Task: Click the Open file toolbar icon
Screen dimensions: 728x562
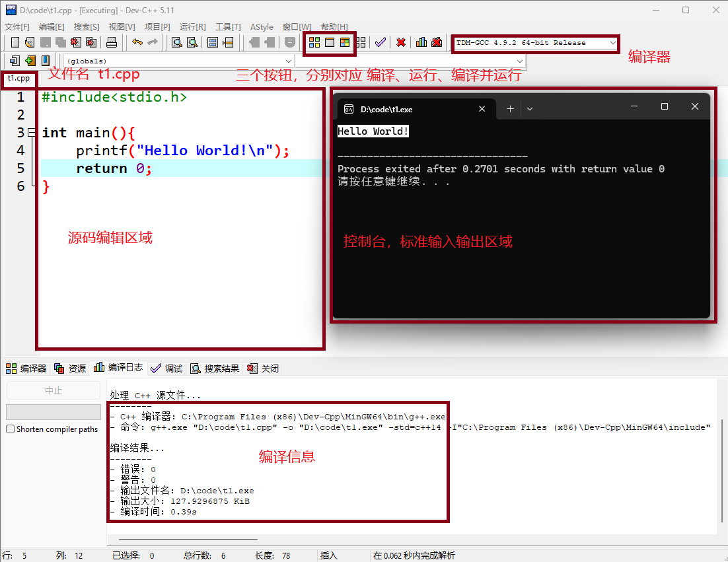Action: click(x=30, y=43)
